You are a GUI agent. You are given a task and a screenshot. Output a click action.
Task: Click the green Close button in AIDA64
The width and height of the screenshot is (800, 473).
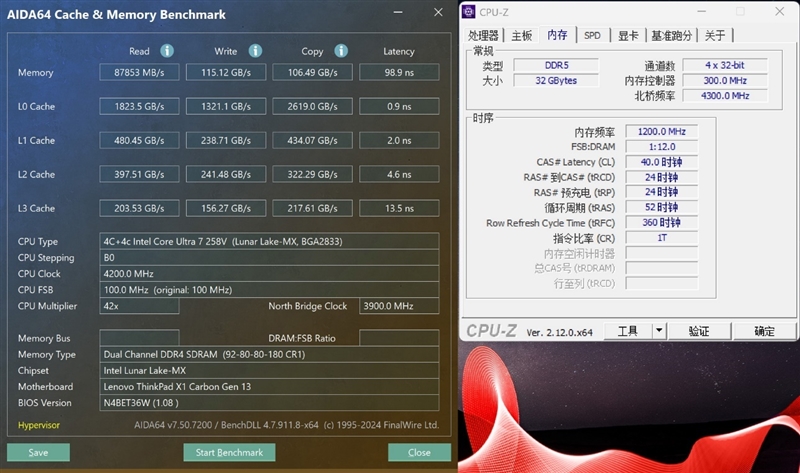419,452
